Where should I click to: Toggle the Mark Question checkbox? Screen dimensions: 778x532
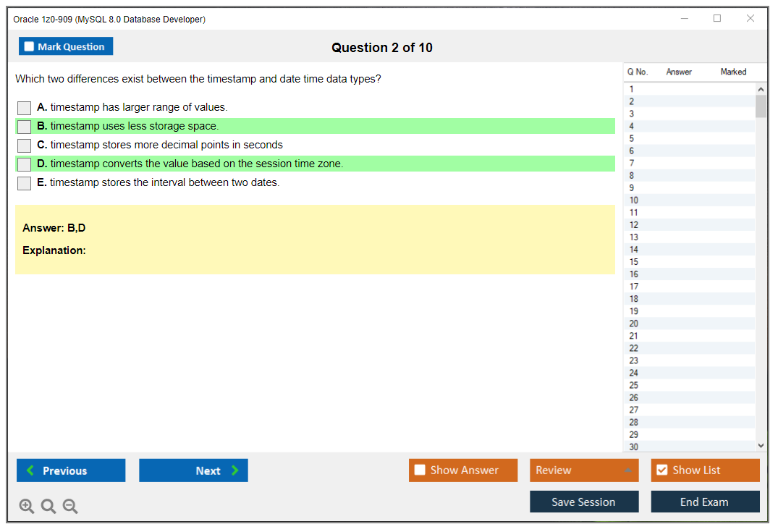coord(30,46)
